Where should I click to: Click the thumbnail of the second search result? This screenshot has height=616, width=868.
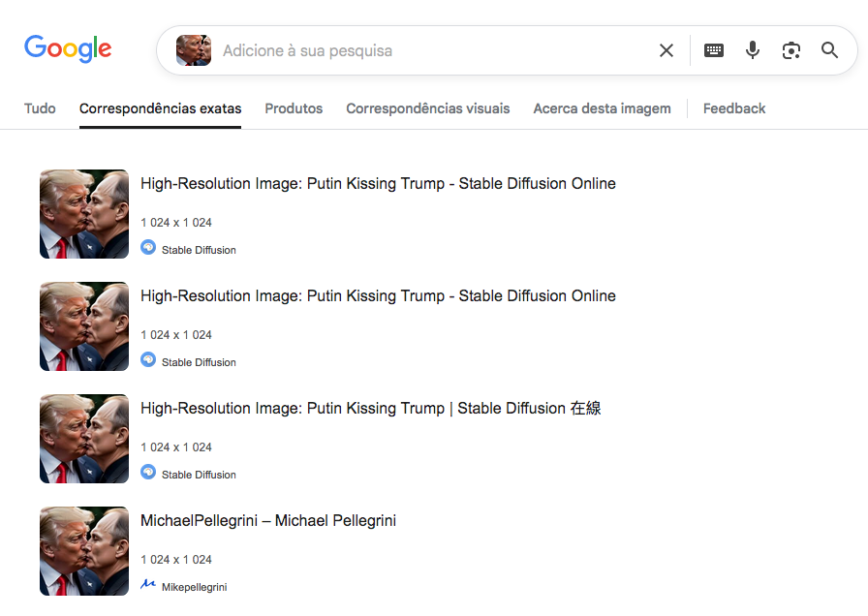[x=84, y=326]
